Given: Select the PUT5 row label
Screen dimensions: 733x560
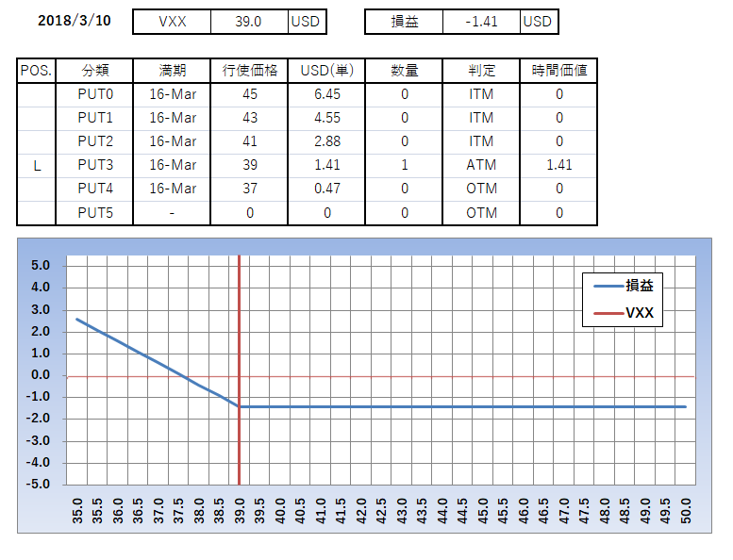Looking at the screenshot, I should (95, 213).
